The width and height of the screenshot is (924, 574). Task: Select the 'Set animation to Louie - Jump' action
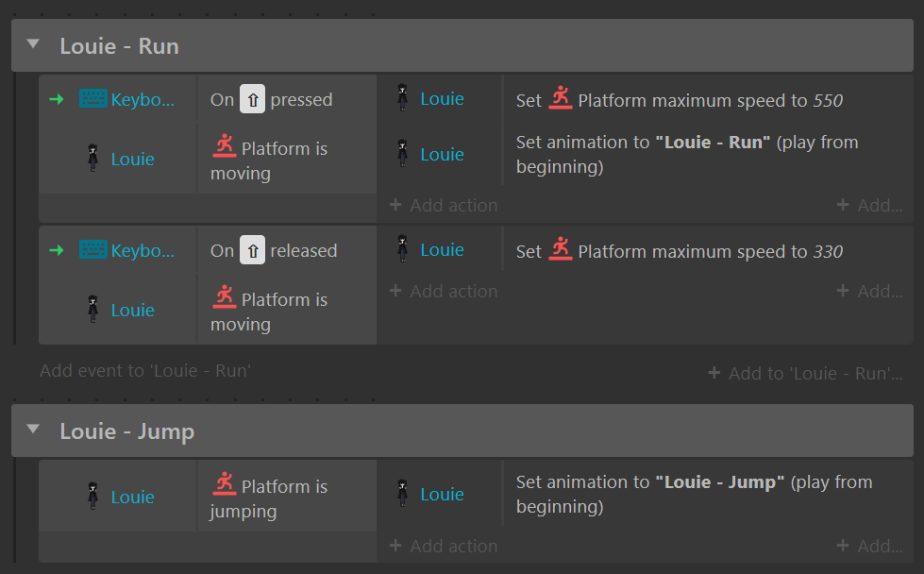[x=694, y=494]
